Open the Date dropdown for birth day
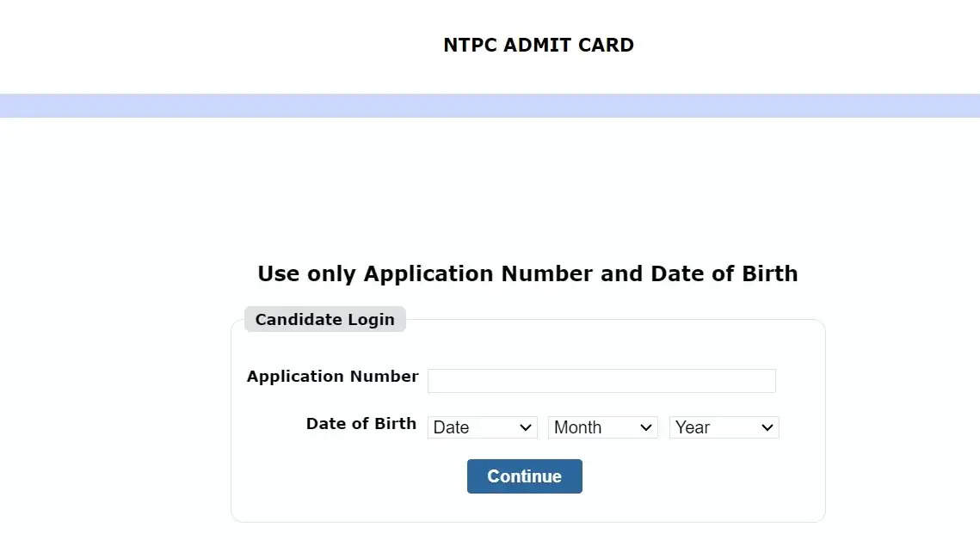Viewport: 980px width, 540px height. click(482, 427)
